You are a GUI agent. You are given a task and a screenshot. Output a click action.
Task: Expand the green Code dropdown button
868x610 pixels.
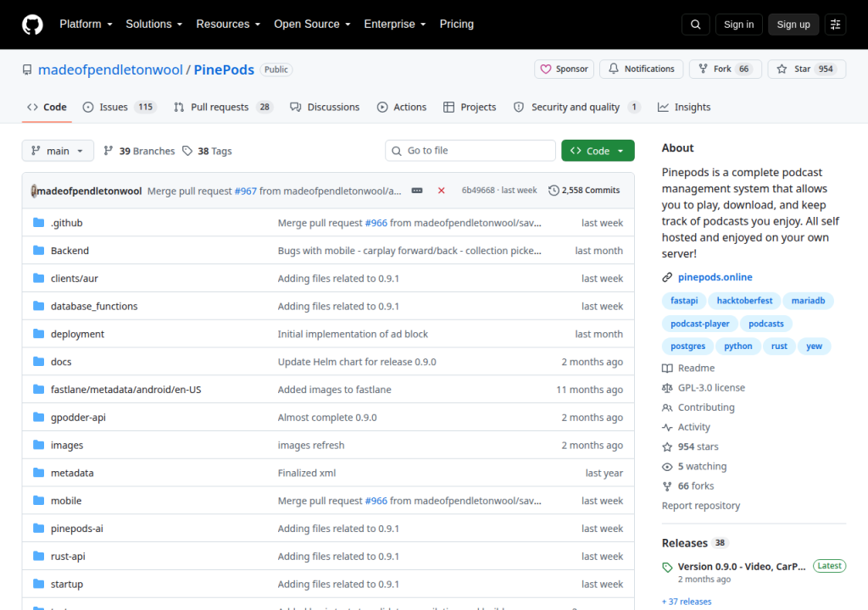click(x=598, y=151)
